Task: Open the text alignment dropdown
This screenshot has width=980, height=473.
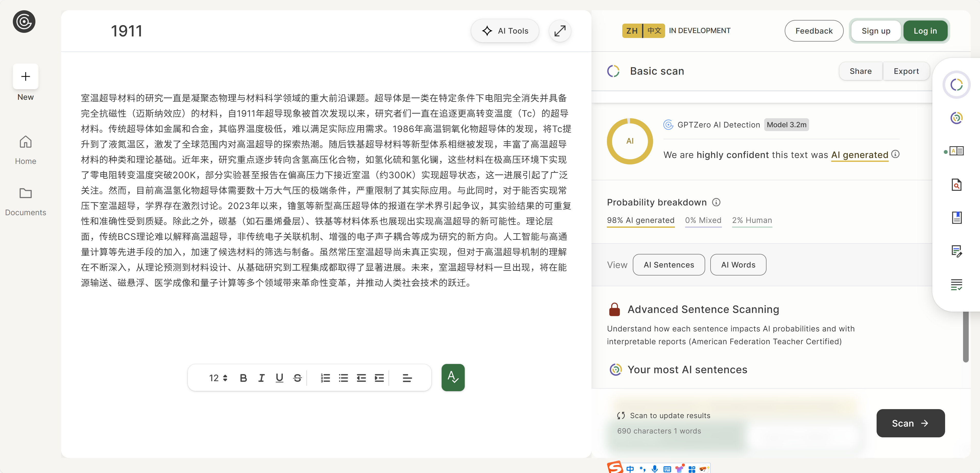Action: tap(407, 378)
